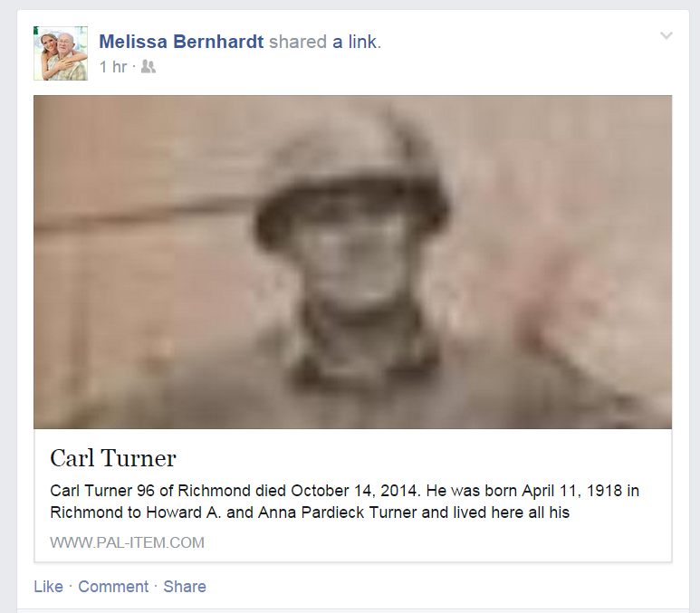Image resolution: width=700 pixels, height=613 pixels.
Task: Visit the Melissa Bernhardt profile name link
Action: (x=181, y=42)
